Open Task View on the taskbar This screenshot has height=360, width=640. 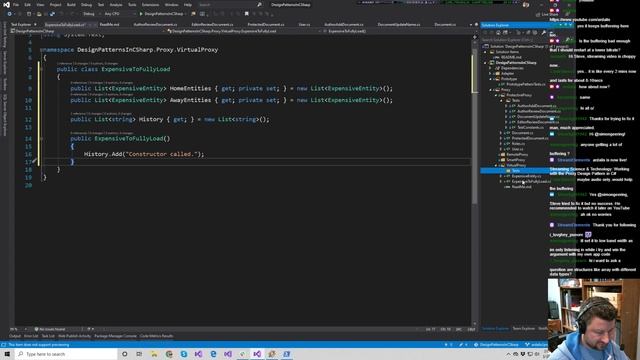coord(139,354)
